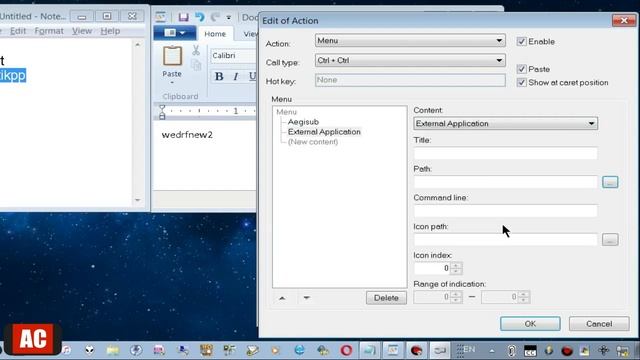Toggle Show at caret position checkbox
Image resolution: width=640 pixels, height=360 pixels.
(x=521, y=82)
